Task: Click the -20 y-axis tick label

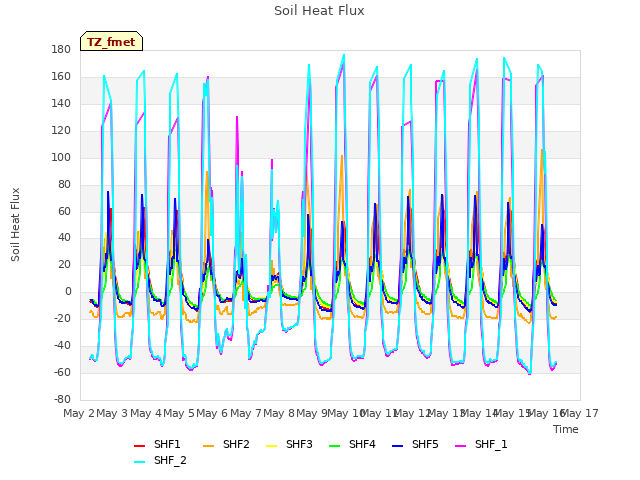Action: 62,318
